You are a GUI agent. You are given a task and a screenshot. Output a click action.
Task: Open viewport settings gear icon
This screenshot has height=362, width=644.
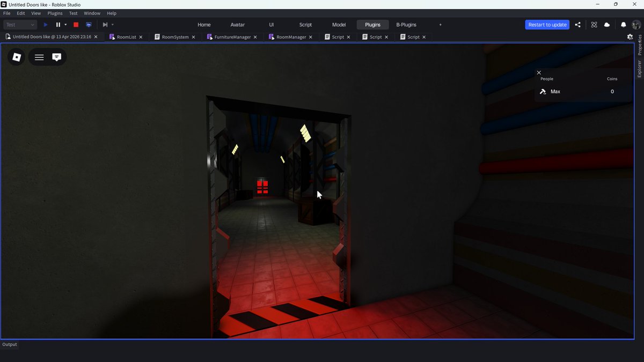[630, 37]
